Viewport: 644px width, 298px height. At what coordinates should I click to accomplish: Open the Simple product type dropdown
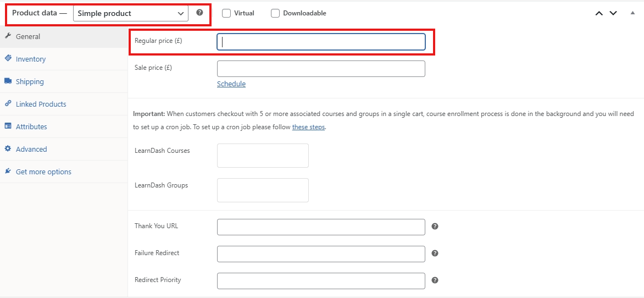pyautogui.click(x=131, y=13)
